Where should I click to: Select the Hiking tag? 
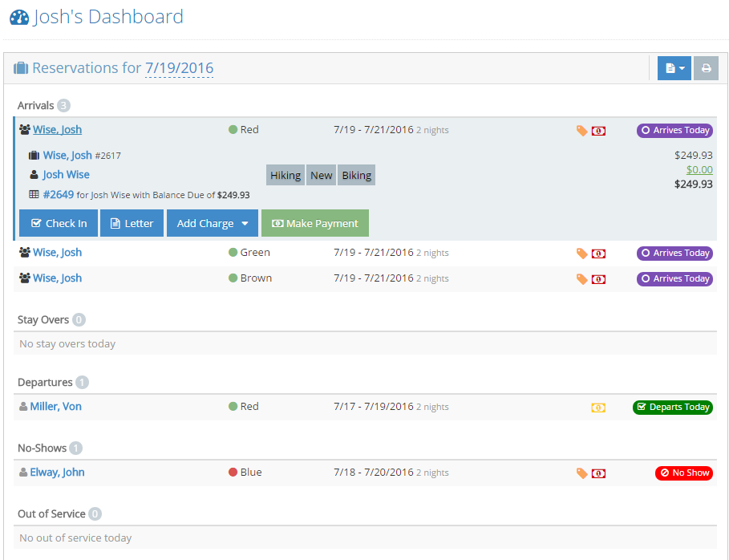tap(286, 175)
